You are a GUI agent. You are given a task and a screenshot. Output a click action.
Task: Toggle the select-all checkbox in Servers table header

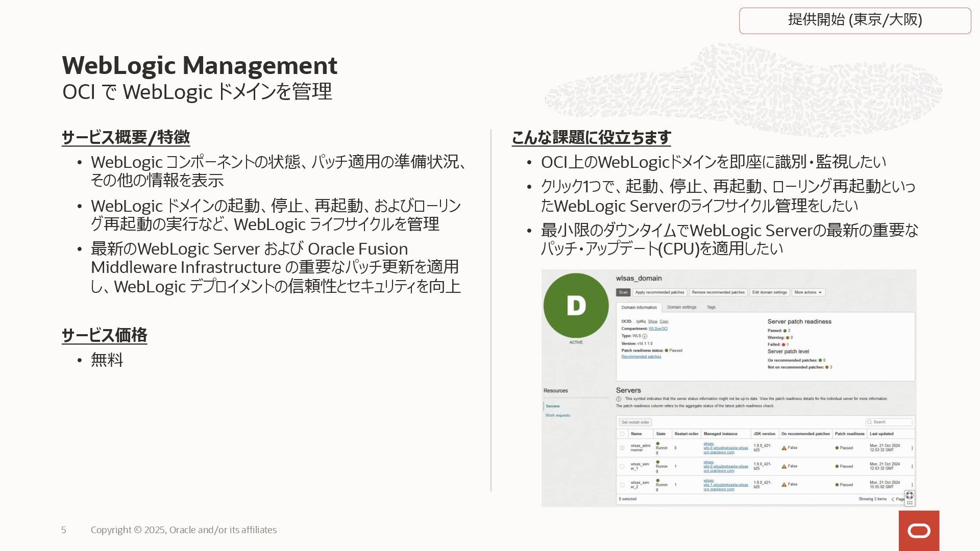622,434
